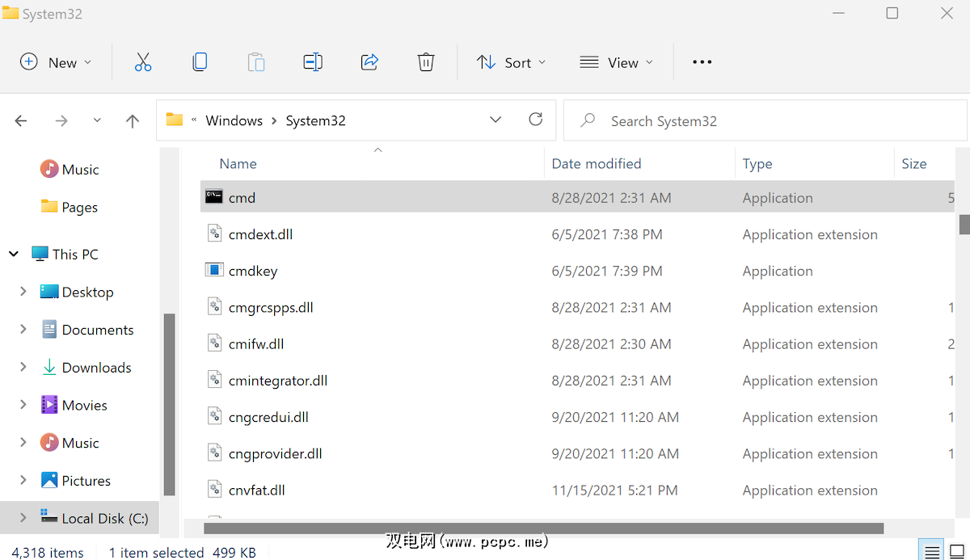This screenshot has height=560, width=970.
Task: Go up one folder level arrow
Action: 133,121
